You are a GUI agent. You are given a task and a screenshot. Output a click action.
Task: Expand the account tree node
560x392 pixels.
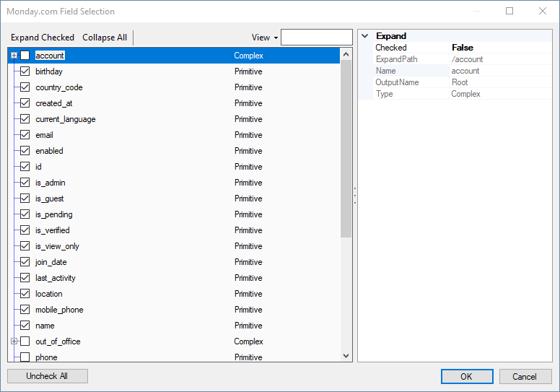coord(14,56)
